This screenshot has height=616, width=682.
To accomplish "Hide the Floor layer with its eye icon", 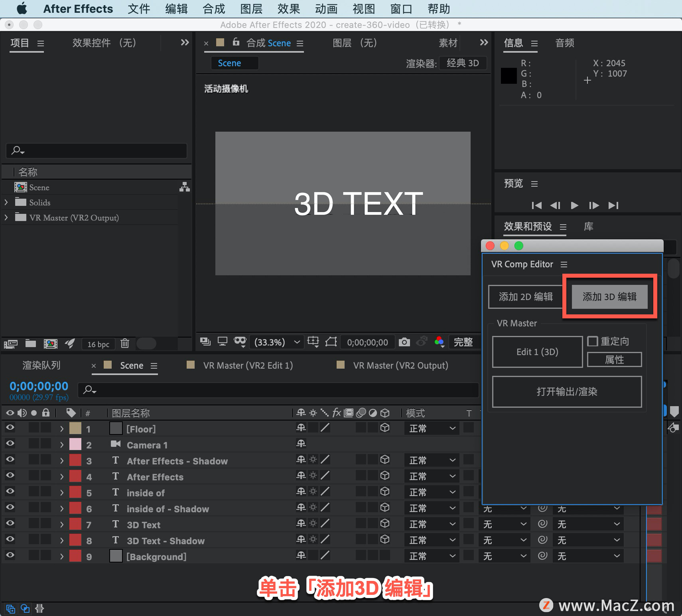I will pyautogui.click(x=10, y=427).
